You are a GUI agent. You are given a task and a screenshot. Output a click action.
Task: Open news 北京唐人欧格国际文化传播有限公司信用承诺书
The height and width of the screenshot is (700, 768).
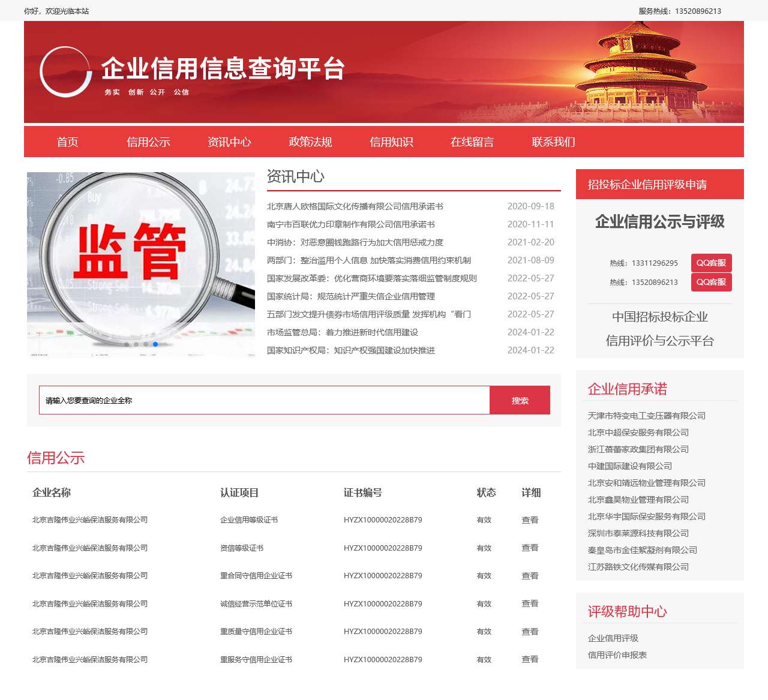pos(355,206)
